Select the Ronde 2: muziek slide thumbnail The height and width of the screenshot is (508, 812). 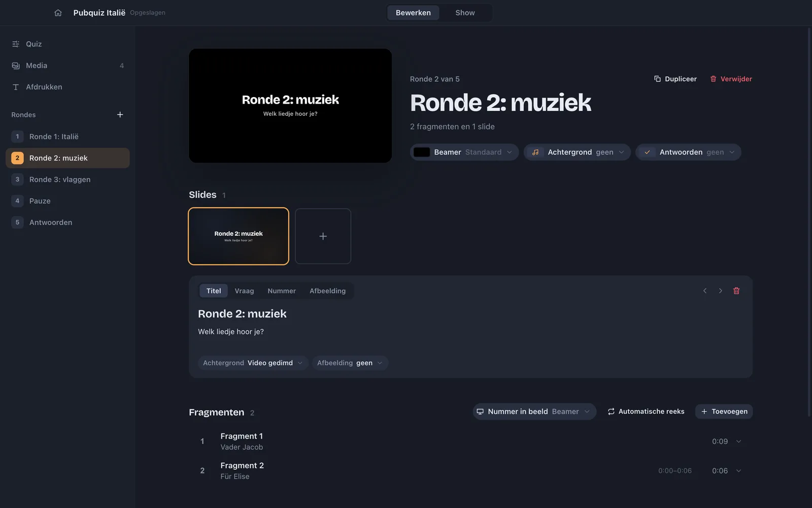(x=239, y=236)
